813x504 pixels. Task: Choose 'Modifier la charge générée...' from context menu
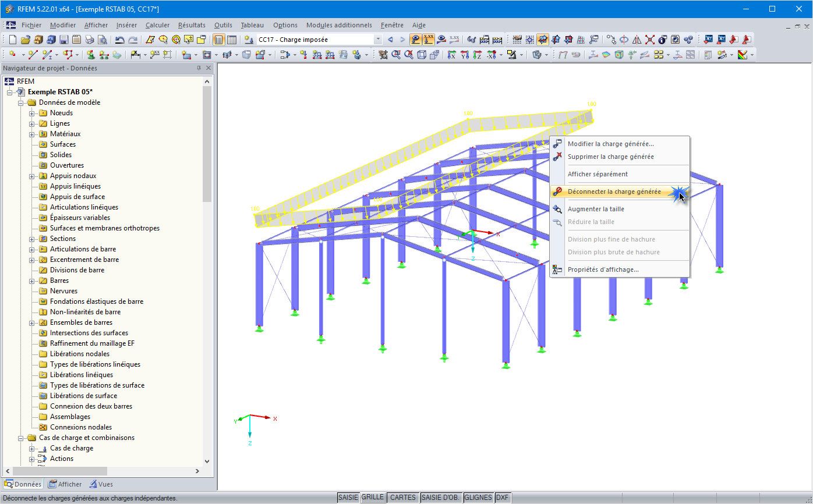pyautogui.click(x=620, y=144)
